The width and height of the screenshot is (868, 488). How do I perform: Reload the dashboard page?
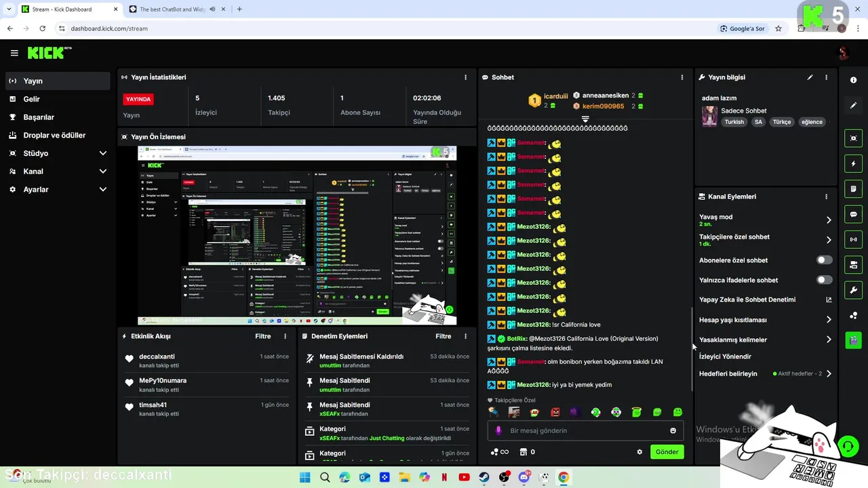[x=42, y=28]
